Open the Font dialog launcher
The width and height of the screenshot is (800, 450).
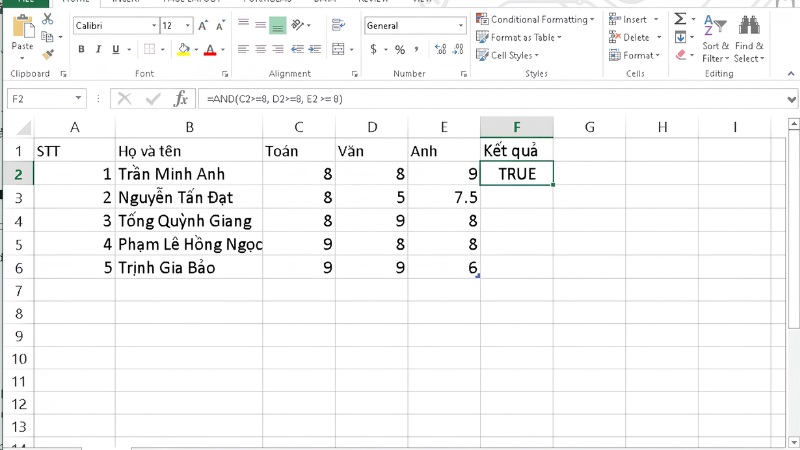point(225,74)
